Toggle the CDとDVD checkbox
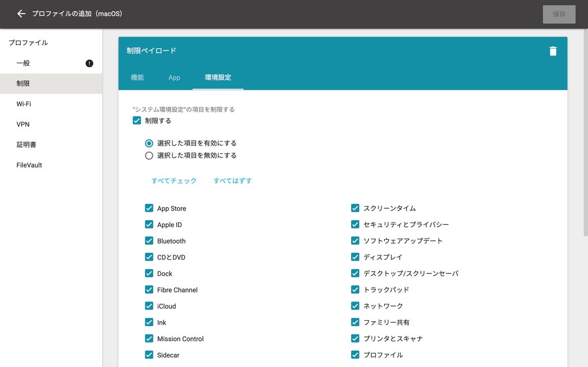Viewport: 588px width, 367px height. [149, 257]
